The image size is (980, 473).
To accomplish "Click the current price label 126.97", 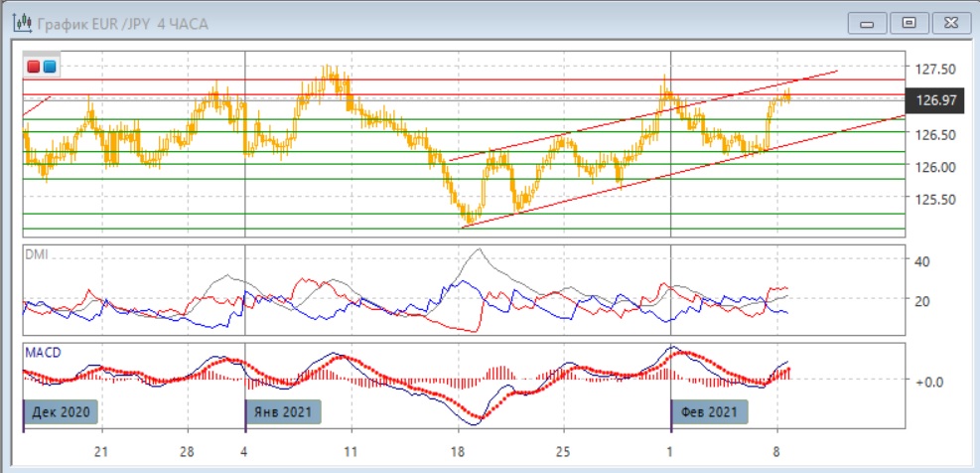I will click(937, 99).
